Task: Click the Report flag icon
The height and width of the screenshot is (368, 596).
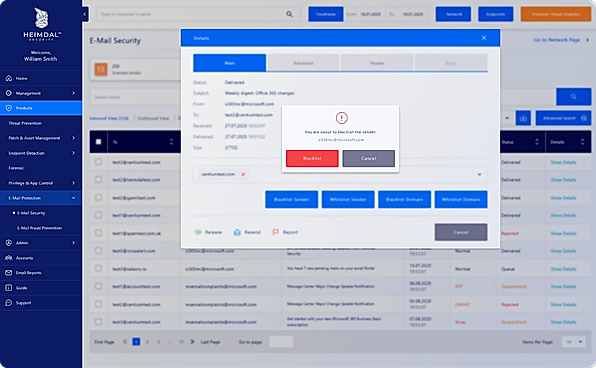Action: click(x=276, y=232)
